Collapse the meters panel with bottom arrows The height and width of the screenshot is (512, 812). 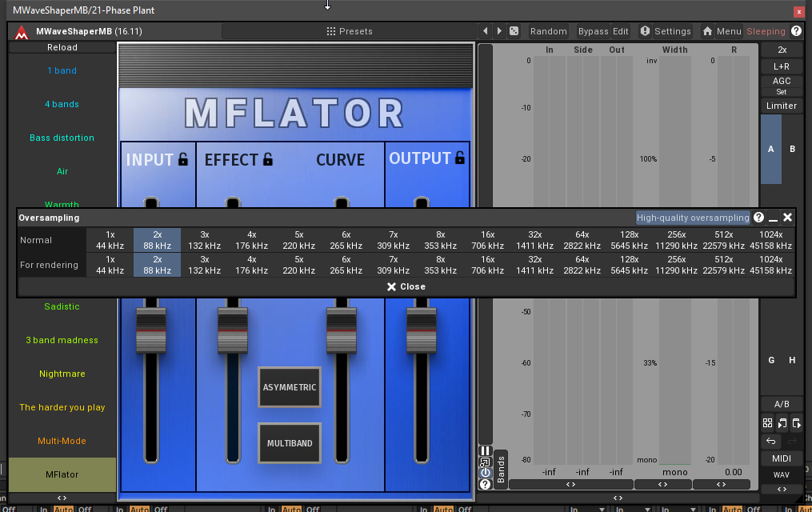pyautogui.click(x=618, y=498)
